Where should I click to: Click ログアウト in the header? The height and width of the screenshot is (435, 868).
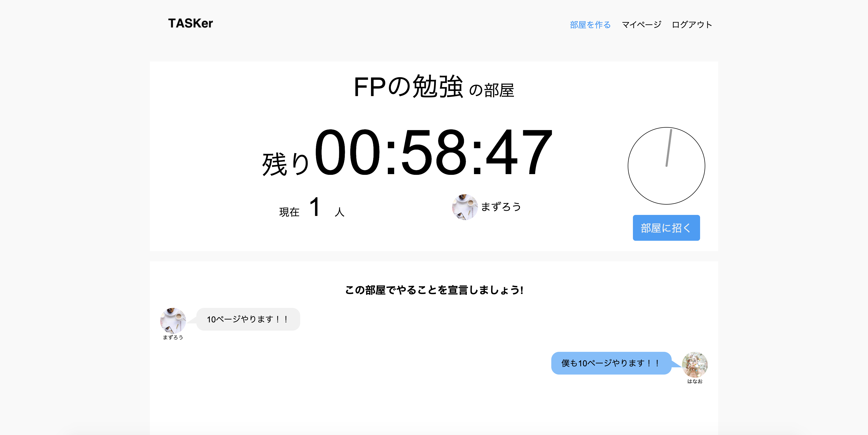click(692, 25)
